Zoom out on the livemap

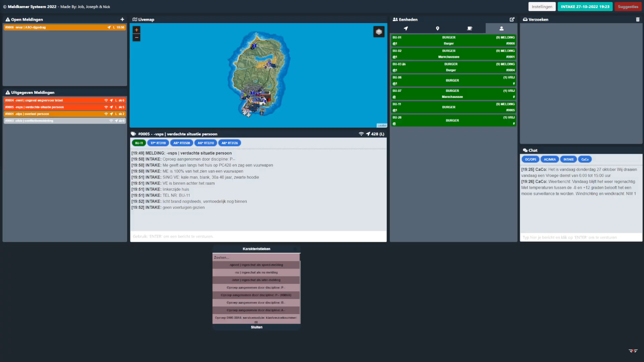(x=136, y=38)
